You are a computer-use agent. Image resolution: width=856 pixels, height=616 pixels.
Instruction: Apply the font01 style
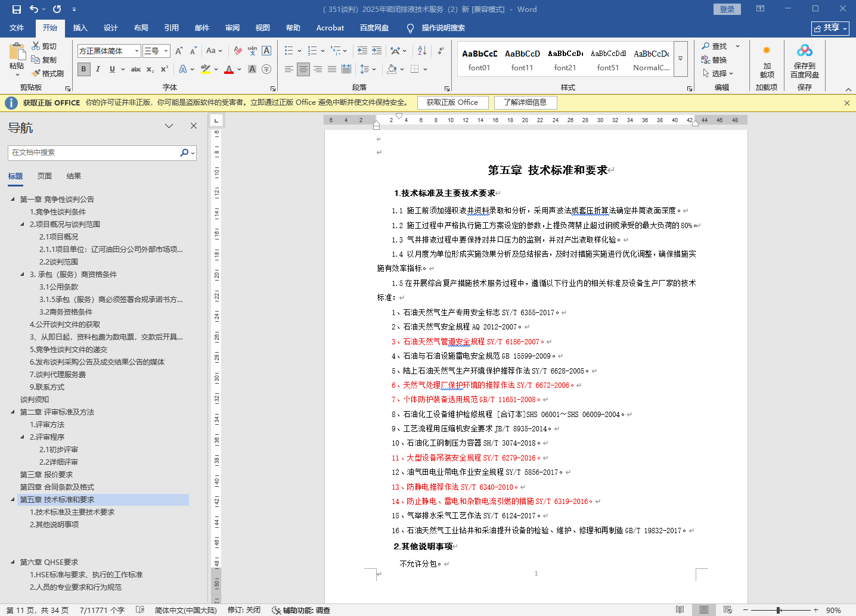pyautogui.click(x=479, y=60)
